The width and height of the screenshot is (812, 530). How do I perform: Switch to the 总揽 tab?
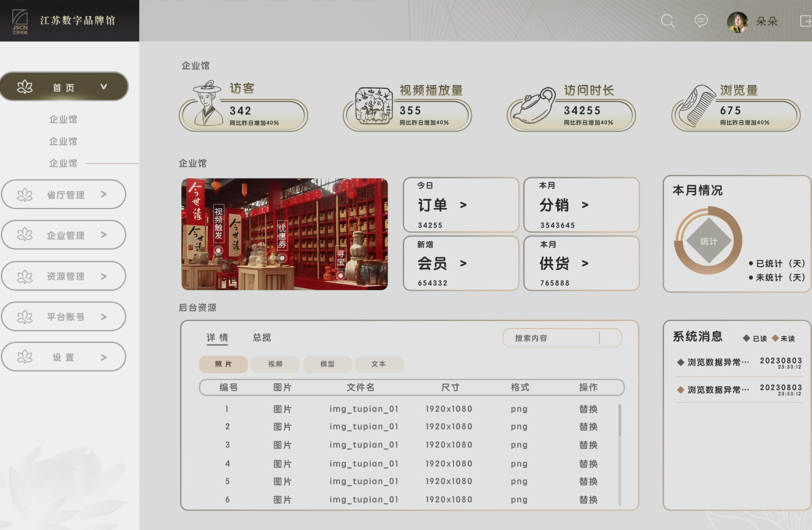pos(262,337)
